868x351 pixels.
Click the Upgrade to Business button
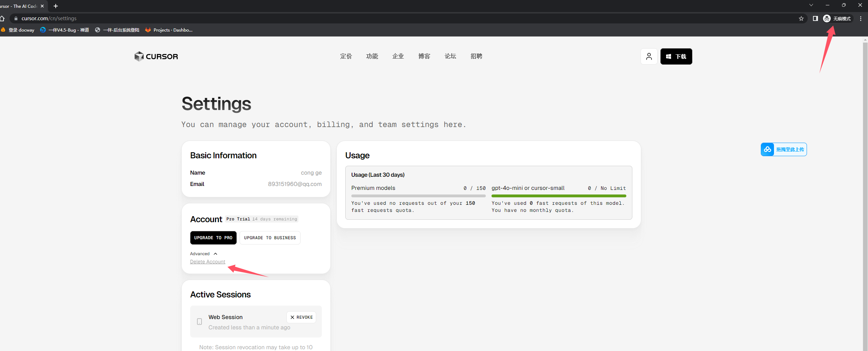point(270,238)
